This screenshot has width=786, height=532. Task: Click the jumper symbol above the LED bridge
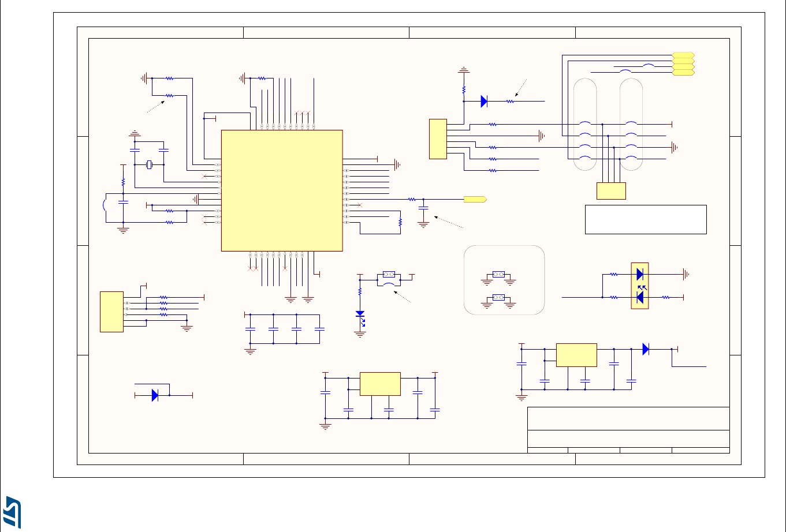click(x=389, y=275)
